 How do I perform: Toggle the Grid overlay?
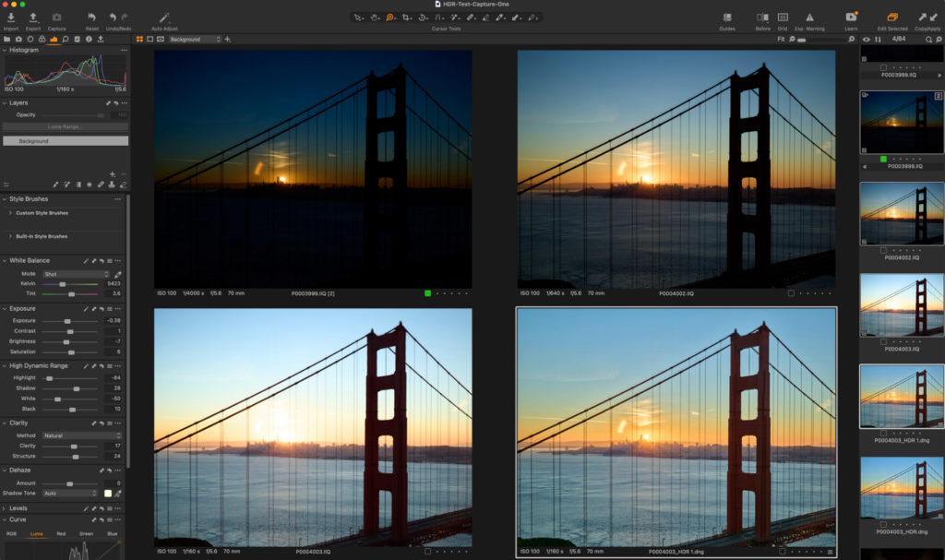[x=783, y=18]
